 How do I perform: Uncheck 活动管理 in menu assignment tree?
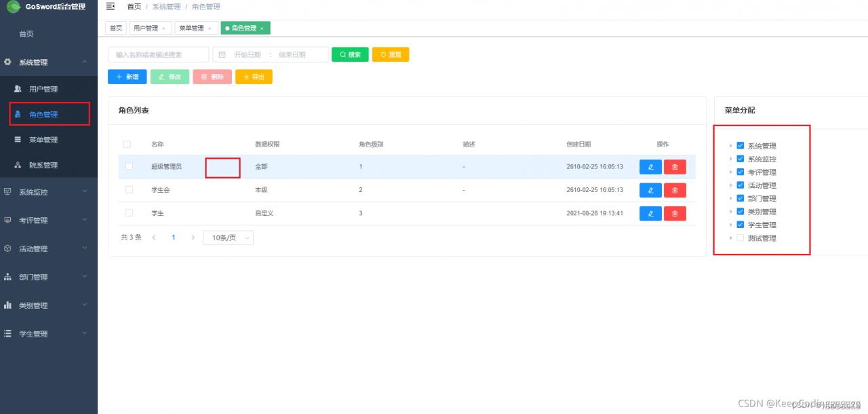click(x=741, y=185)
